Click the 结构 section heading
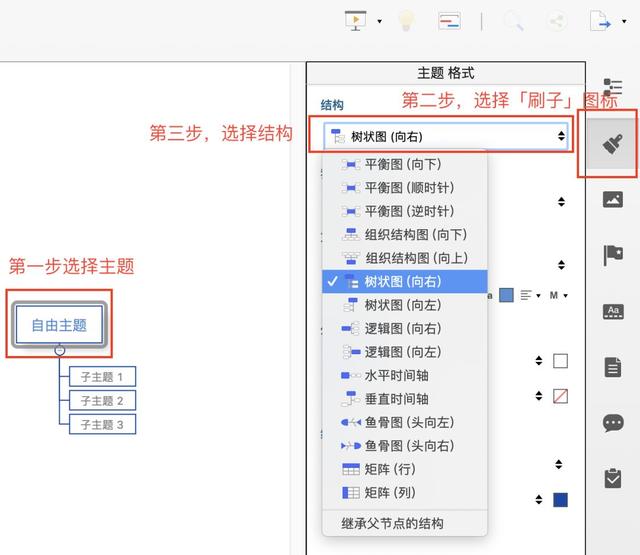Viewport: 640px width, 555px height. [332, 105]
